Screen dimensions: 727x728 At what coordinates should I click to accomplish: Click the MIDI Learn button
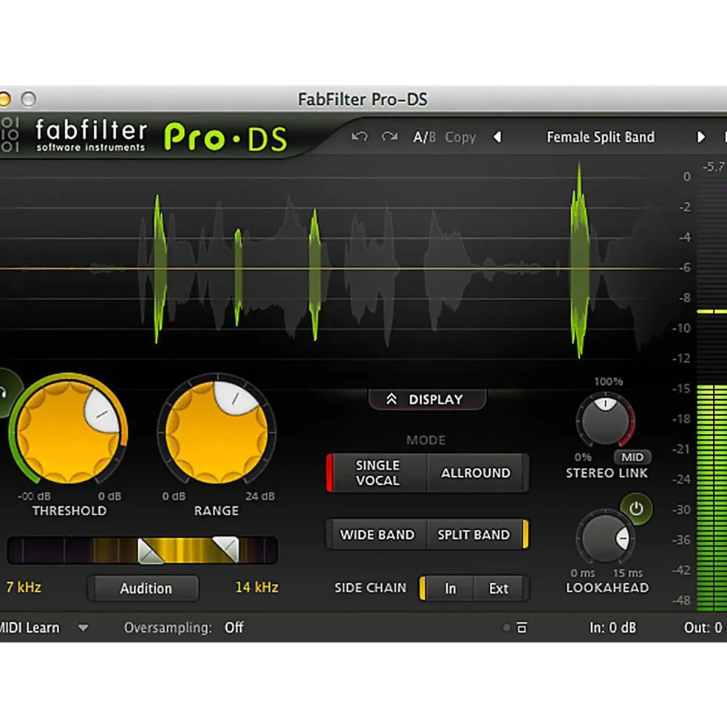coord(30,627)
